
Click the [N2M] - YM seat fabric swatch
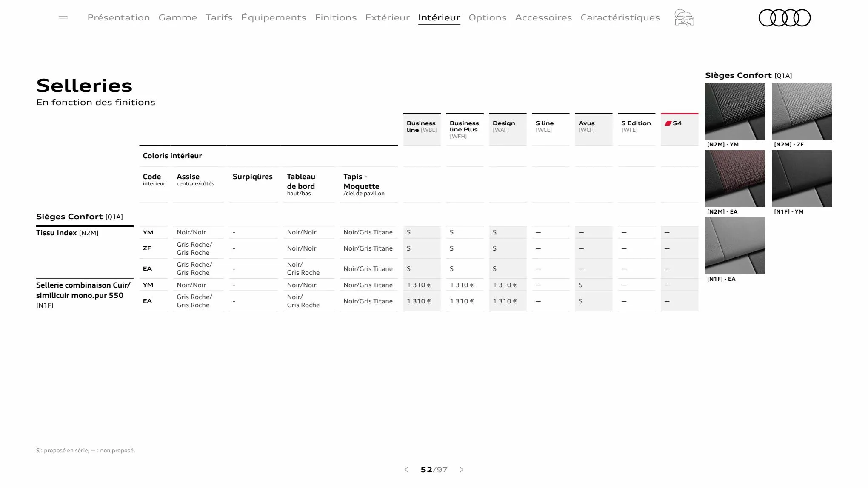coord(735,111)
